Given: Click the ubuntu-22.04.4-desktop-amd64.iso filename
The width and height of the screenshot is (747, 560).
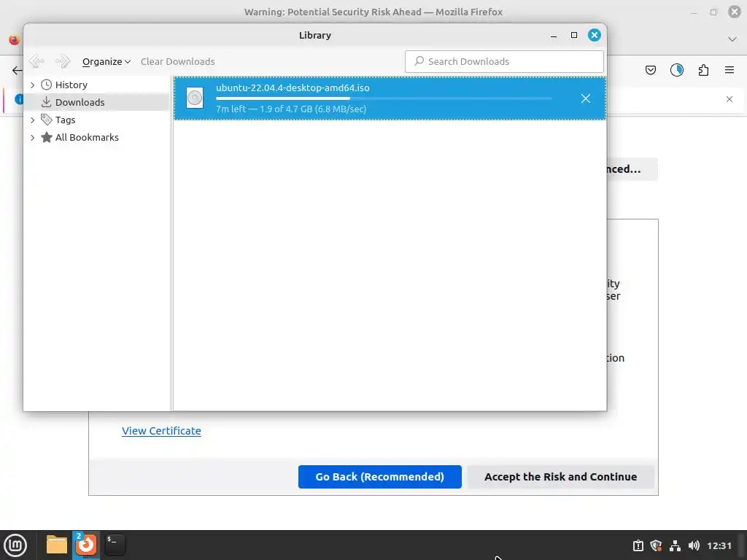Looking at the screenshot, I should point(293,87).
